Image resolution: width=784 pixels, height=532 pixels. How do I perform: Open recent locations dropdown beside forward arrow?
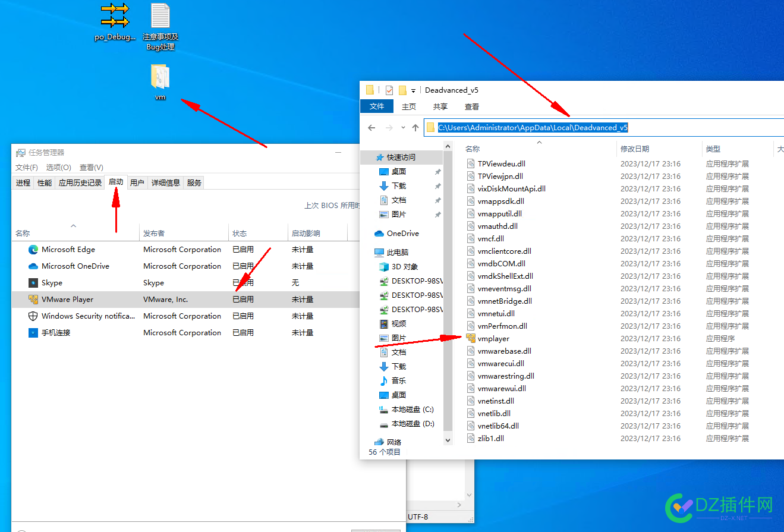click(x=403, y=128)
